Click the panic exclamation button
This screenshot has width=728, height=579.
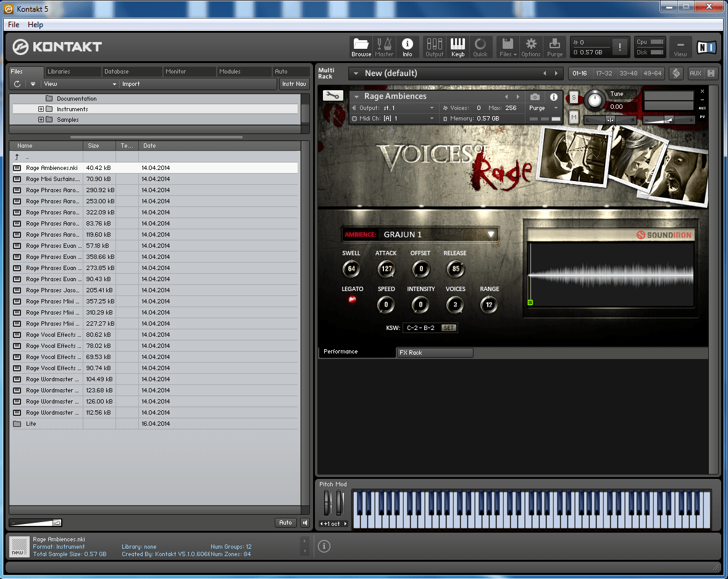point(619,48)
